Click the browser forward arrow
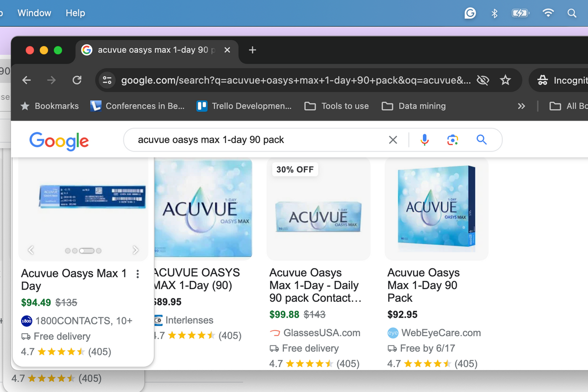This screenshot has width=588, height=392. click(x=51, y=80)
